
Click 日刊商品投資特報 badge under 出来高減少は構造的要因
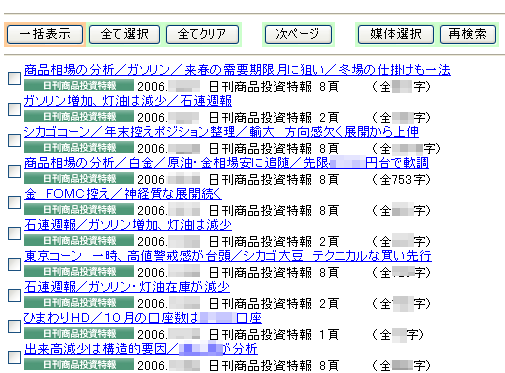(x=79, y=365)
